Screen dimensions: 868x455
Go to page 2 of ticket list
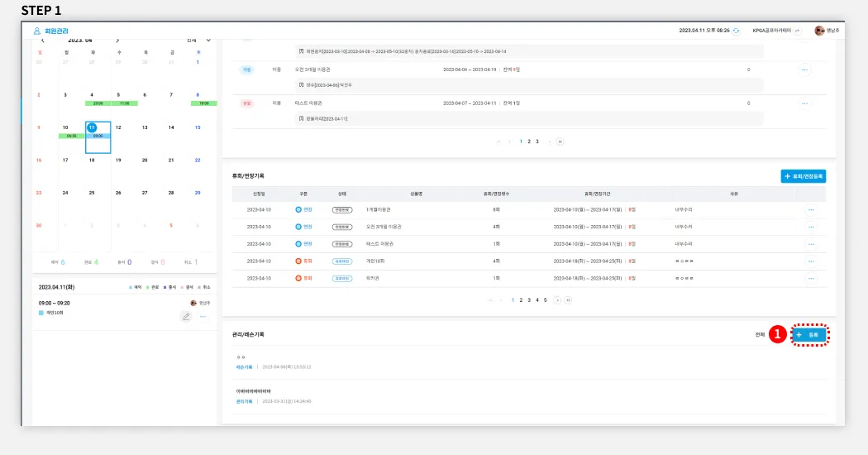[x=529, y=141]
